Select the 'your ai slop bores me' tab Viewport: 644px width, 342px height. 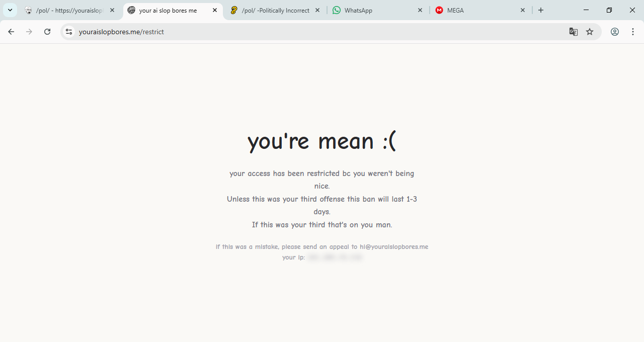point(173,10)
